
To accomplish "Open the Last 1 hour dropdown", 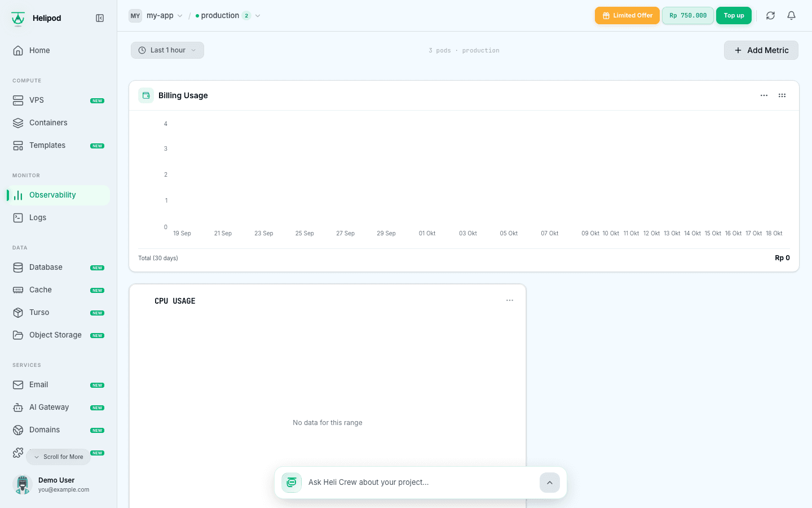I will 167,50.
